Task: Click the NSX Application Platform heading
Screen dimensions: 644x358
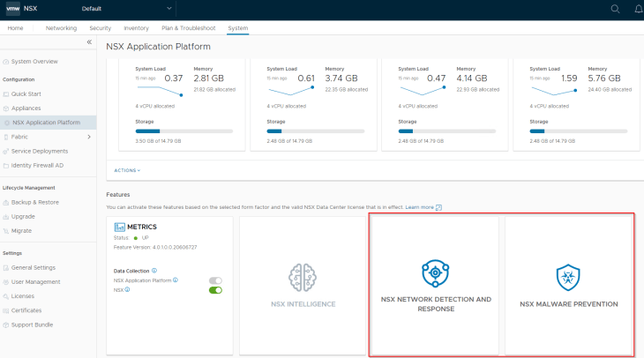Action: pyautogui.click(x=158, y=47)
